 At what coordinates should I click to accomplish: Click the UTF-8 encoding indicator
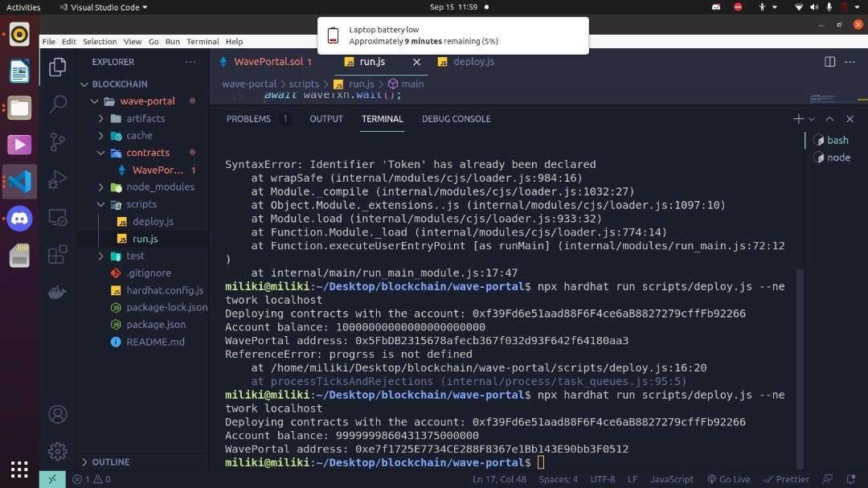click(x=603, y=479)
